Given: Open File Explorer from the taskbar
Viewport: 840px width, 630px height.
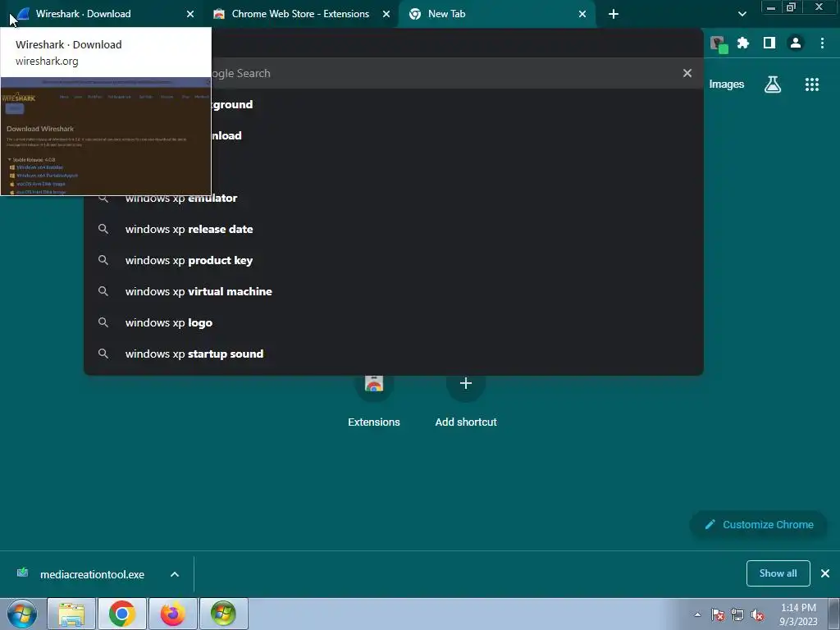Looking at the screenshot, I should click(x=71, y=614).
